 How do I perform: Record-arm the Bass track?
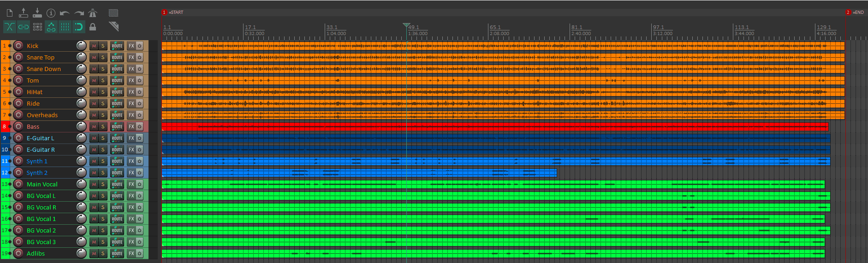18,126
